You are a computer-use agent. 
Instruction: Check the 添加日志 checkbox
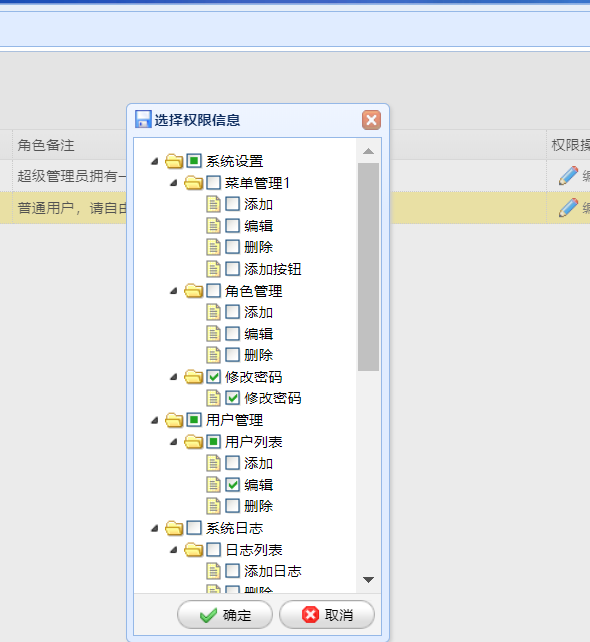point(233,571)
